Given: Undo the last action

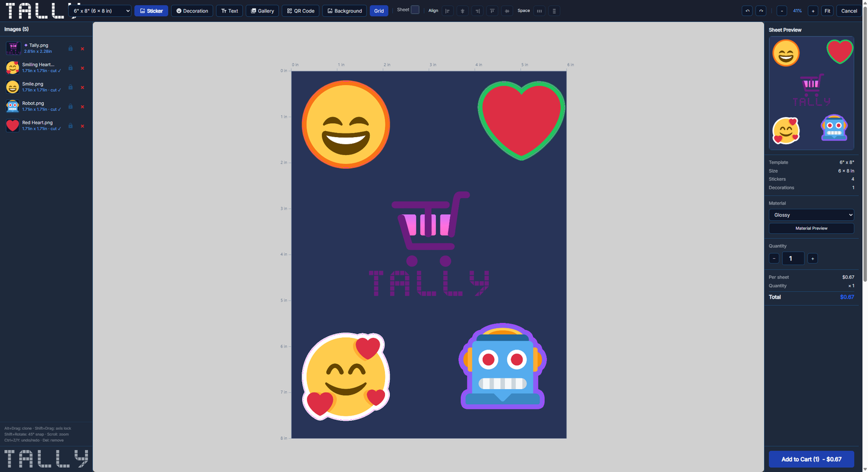Looking at the screenshot, I should 747,11.
